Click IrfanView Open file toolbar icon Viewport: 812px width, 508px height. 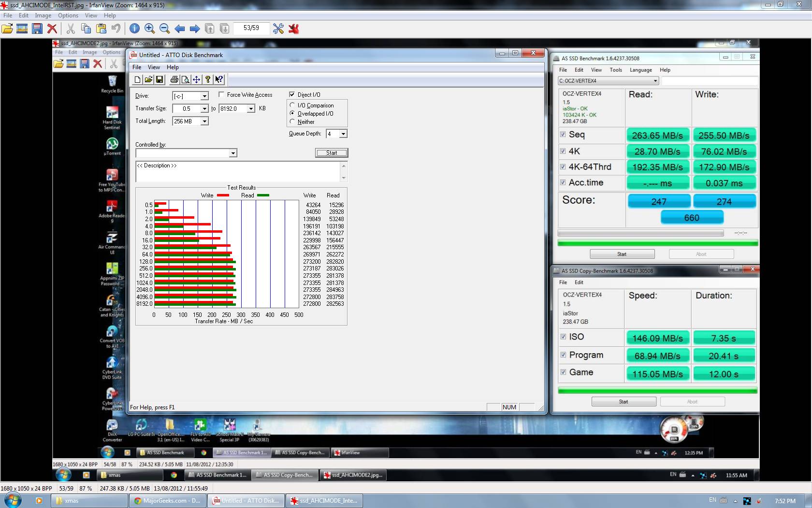click(x=7, y=29)
